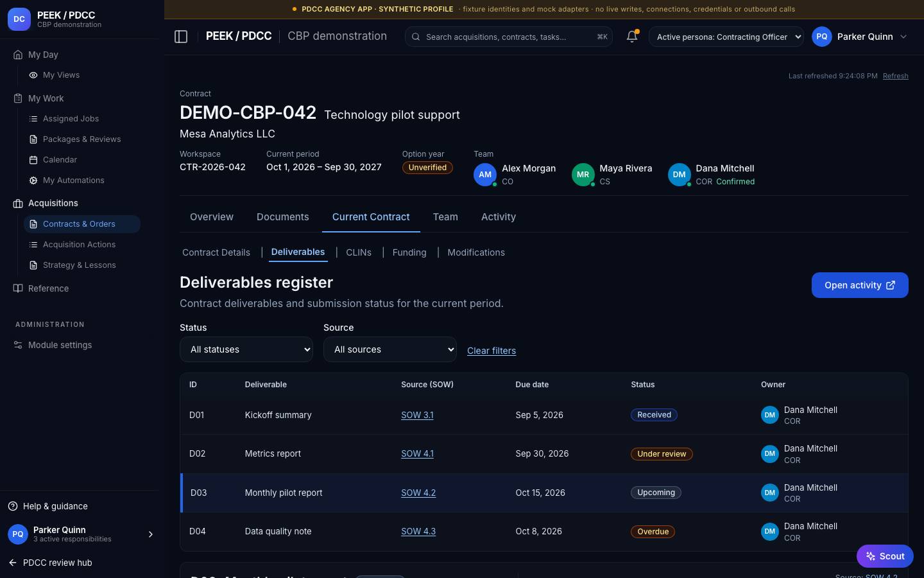The image size is (924, 578).
Task: Open Packages & Reviews in sidebar
Action: pos(82,139)
